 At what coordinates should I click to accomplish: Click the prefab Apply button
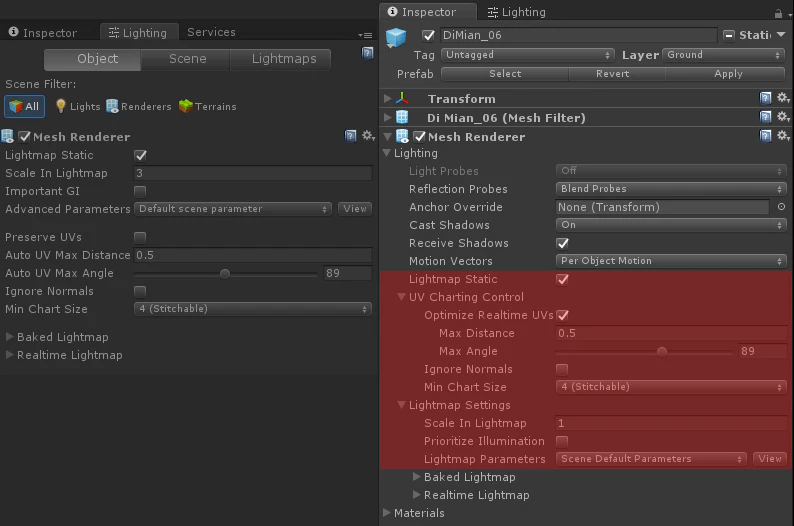pyautogui.click(x=728, y=74)
